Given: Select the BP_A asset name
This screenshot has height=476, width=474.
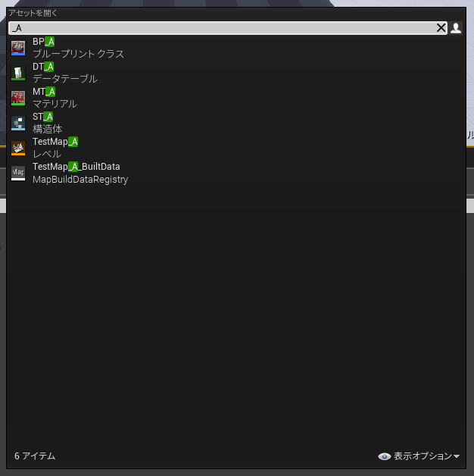Looking at the screenshot, I should click(44, 42).
